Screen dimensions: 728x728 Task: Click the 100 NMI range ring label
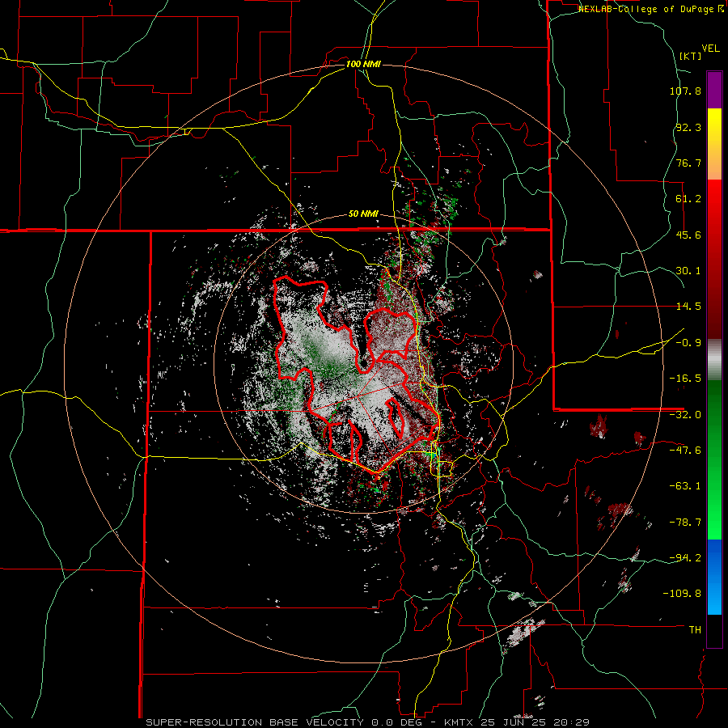pos(363,64)
